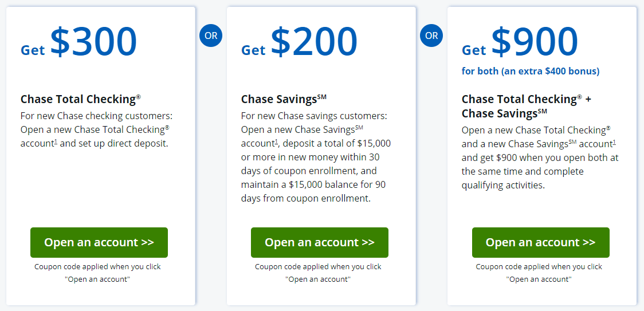
Task: Click the coupon code note under the $200 button
Action: (318, 273)
